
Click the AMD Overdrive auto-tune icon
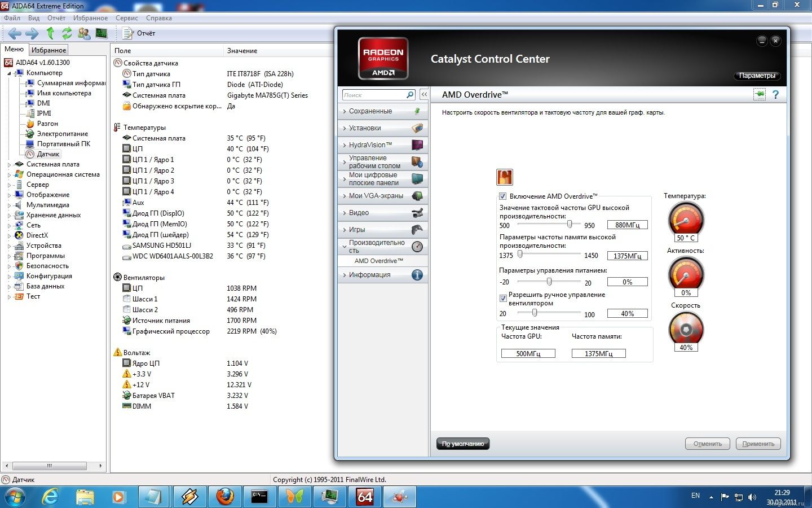click(x=504, y=177)
